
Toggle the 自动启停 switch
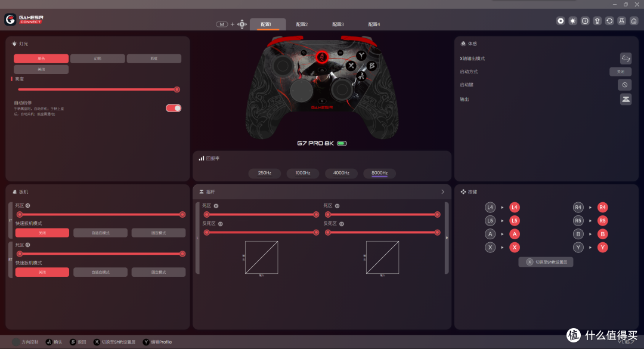(x=174, y=108)
